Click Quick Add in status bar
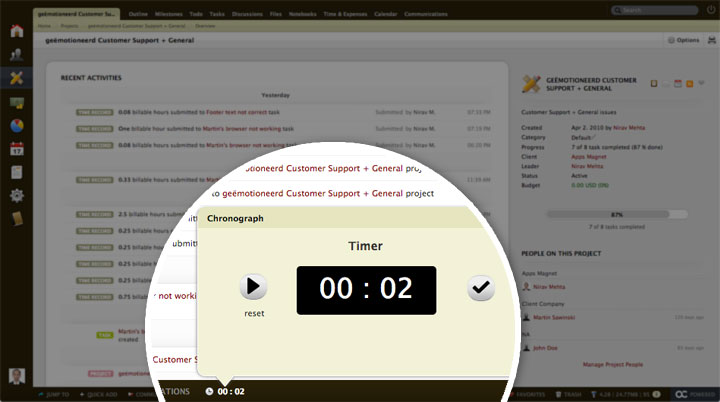The height and width of the screenshot is (402, 720). coord(98,394)
